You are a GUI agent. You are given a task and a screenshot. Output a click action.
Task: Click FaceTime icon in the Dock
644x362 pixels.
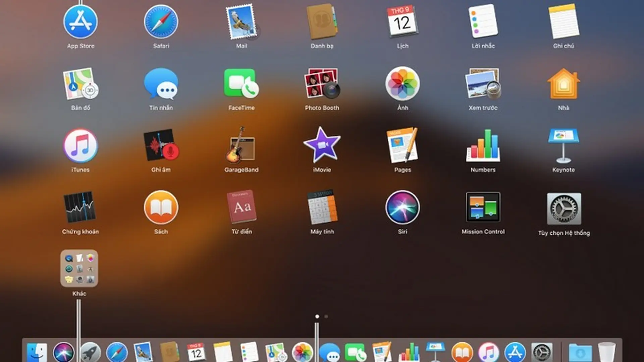pyautogui.click(x=356, y=353)
